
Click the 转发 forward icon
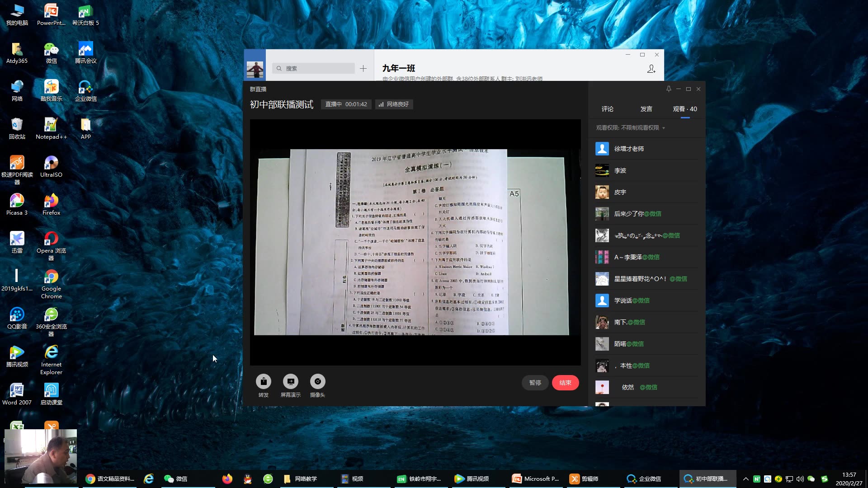coord(264,382)
